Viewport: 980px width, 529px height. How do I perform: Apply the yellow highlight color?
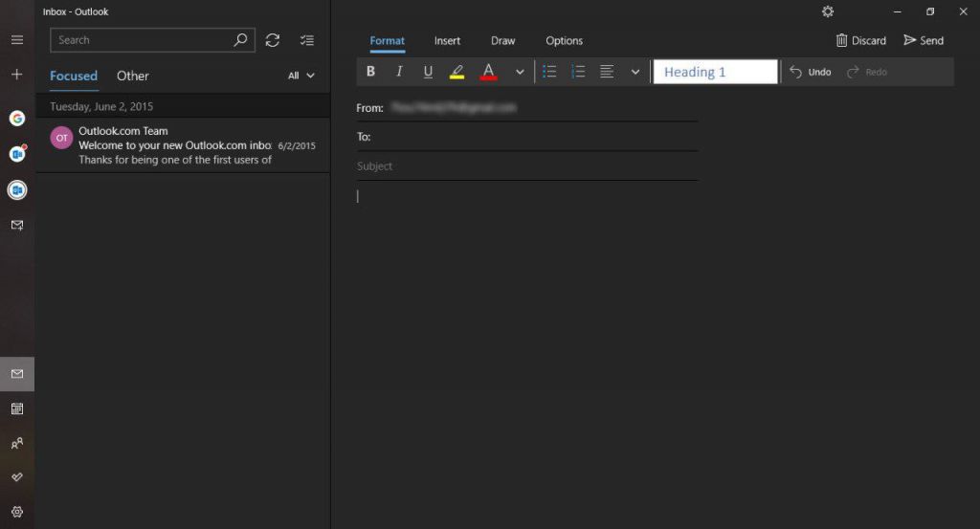click(x=457, y=72)
